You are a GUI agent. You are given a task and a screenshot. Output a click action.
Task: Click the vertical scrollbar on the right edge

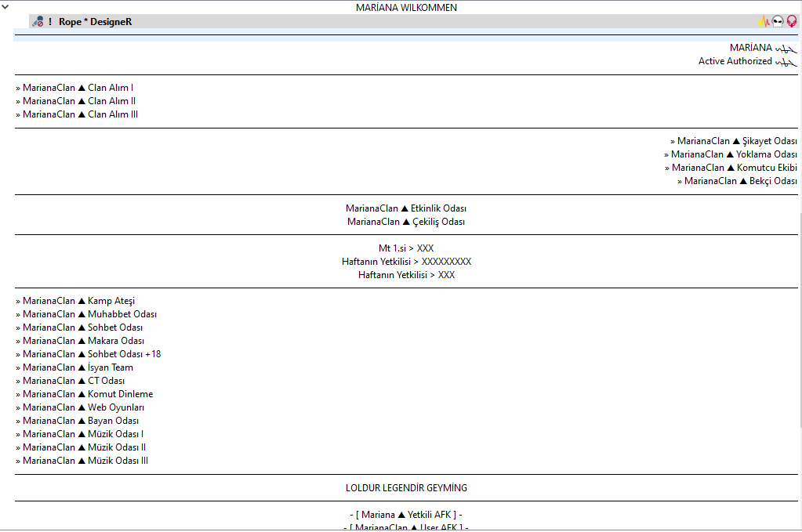(800, 320)
